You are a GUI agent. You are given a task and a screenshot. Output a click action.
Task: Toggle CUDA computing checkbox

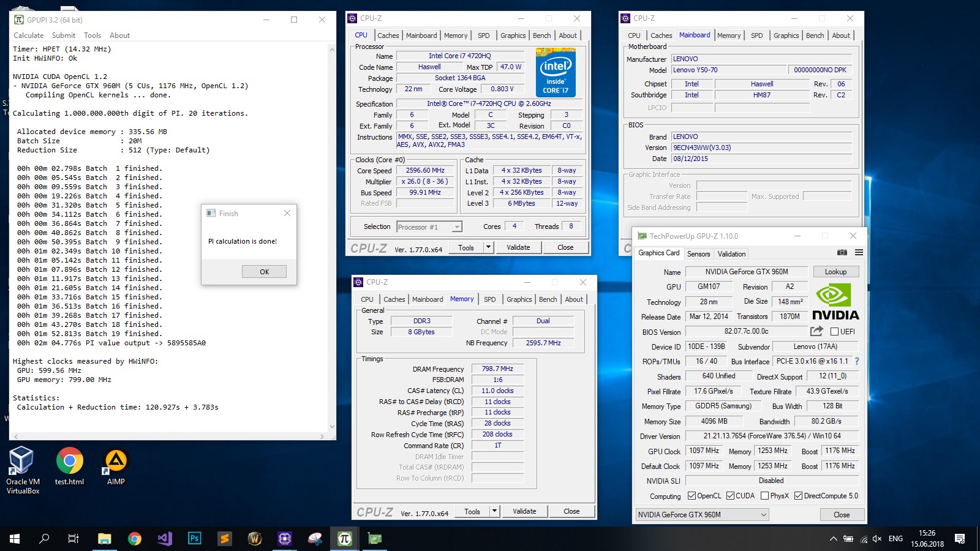pos(730,496)
